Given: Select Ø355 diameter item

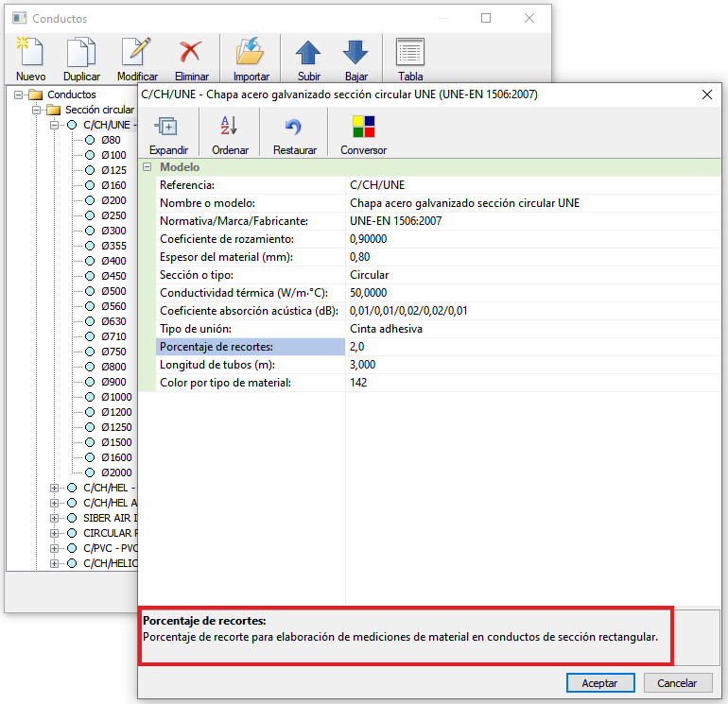Looking at the screenshot, I should (113, 246).
